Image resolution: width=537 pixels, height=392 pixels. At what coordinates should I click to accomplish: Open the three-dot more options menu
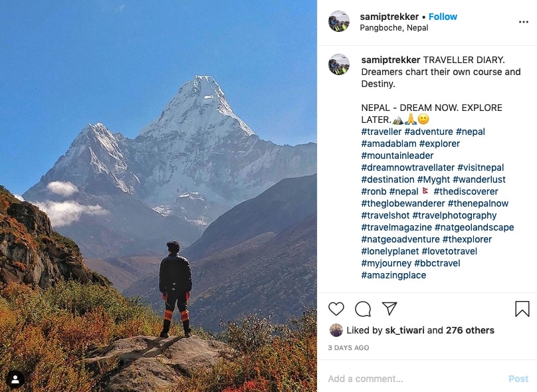523,22
